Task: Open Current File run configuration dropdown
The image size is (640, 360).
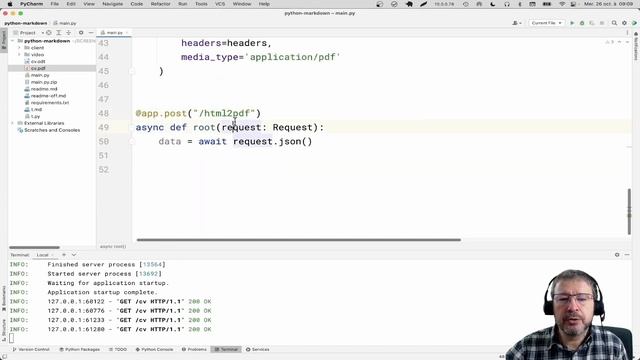Action: tap(547, 23)
